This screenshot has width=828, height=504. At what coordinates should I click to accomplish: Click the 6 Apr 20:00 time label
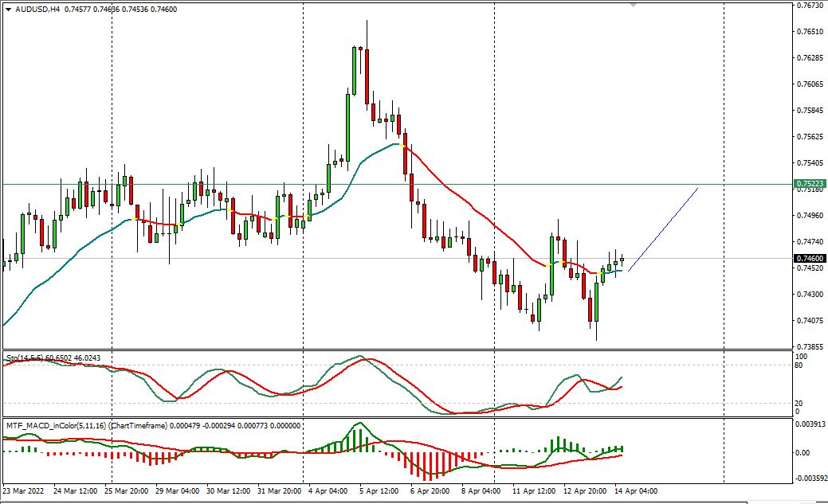point(430,490)
